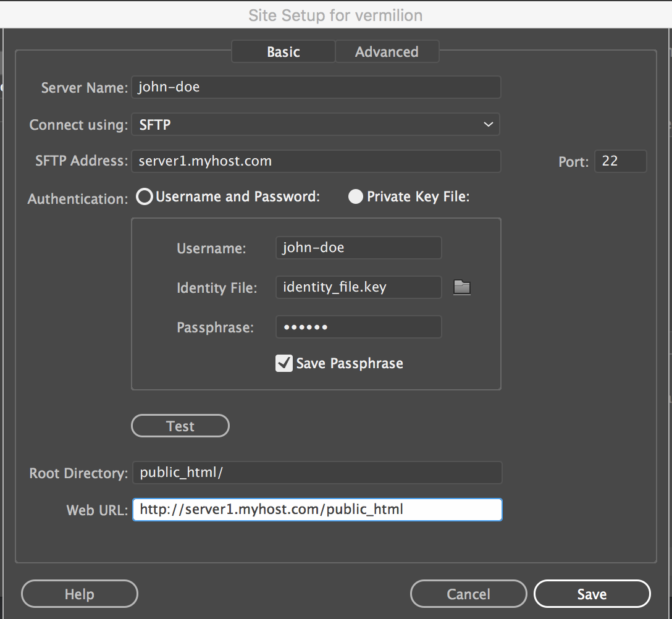Open the Help dialog
This screenshot has height=619, width=672.
[79, 594]
